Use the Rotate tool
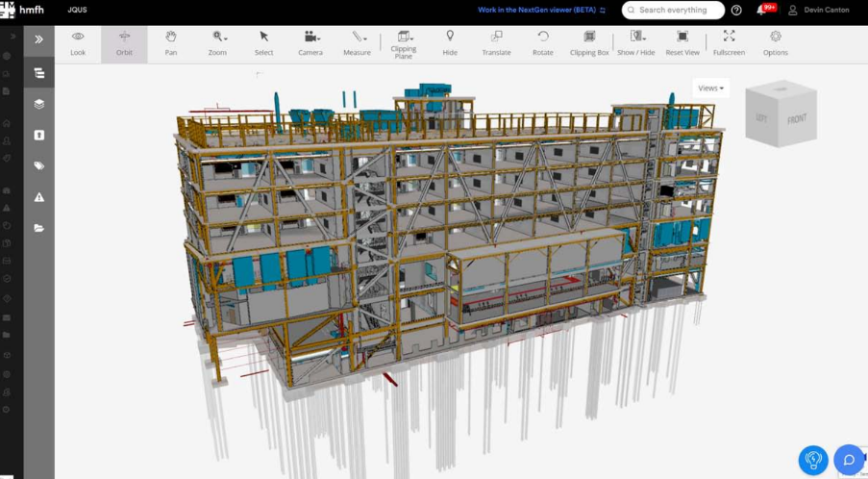This screenshot has height=479, width=868. coord(543,43)
